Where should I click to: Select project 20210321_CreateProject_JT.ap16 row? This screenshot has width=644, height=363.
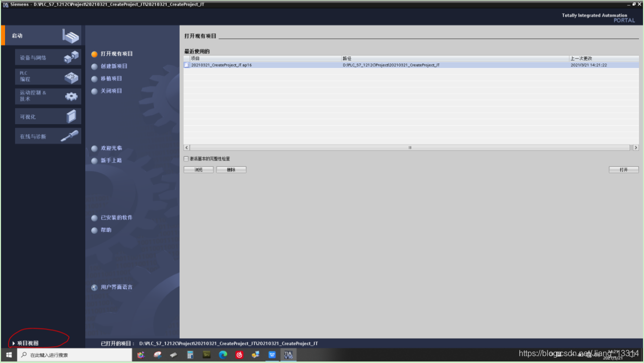tap(411, 65)
